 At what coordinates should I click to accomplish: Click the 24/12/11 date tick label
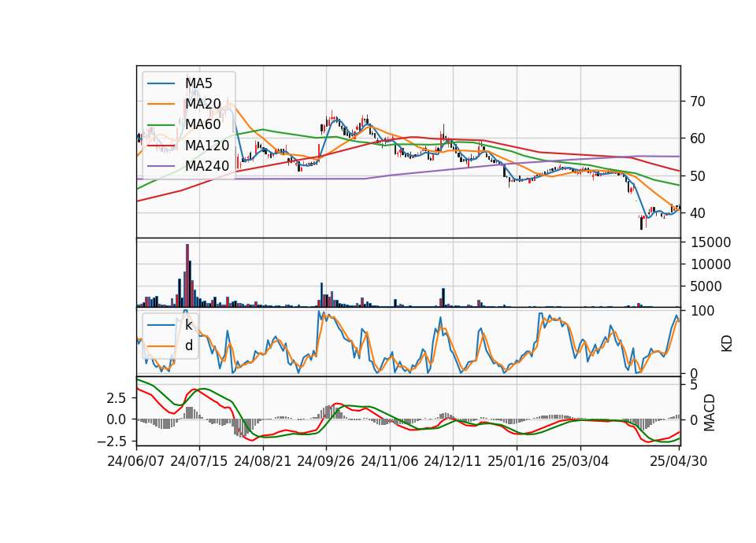click(x=453, y=461)
